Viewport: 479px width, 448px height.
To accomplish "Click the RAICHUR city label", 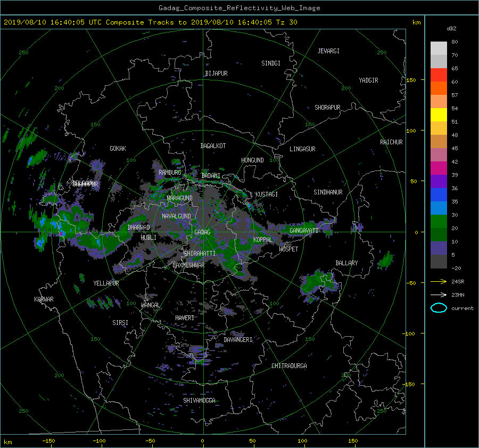I will pos(391,142).
